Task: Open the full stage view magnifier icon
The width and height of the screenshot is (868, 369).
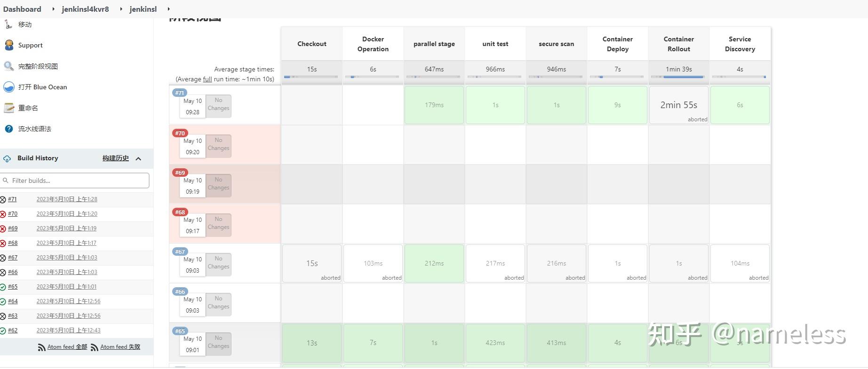Action: point(9,66)
